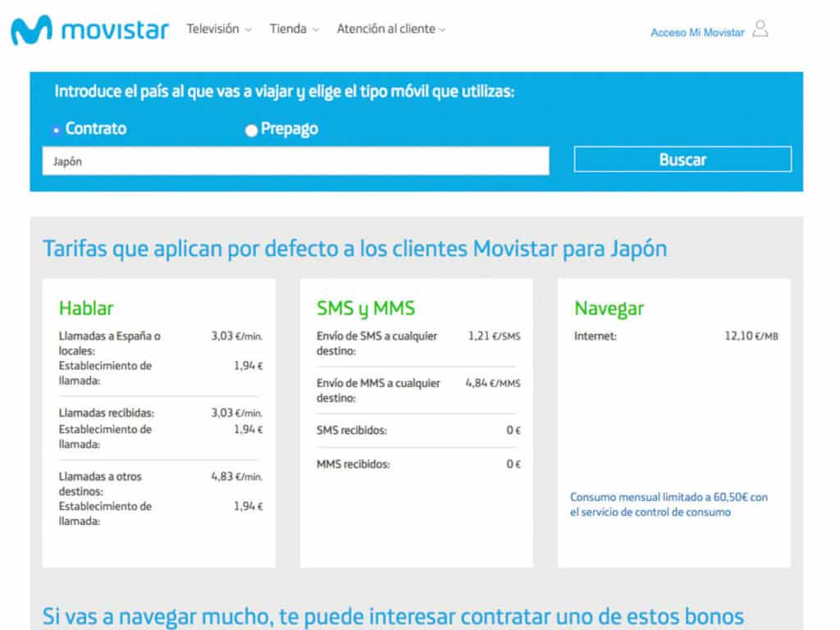This screenshot has width=840, height=630.
Task: Click the '12,10 €/MB' Internet price
Action: [x=751, y=336]
